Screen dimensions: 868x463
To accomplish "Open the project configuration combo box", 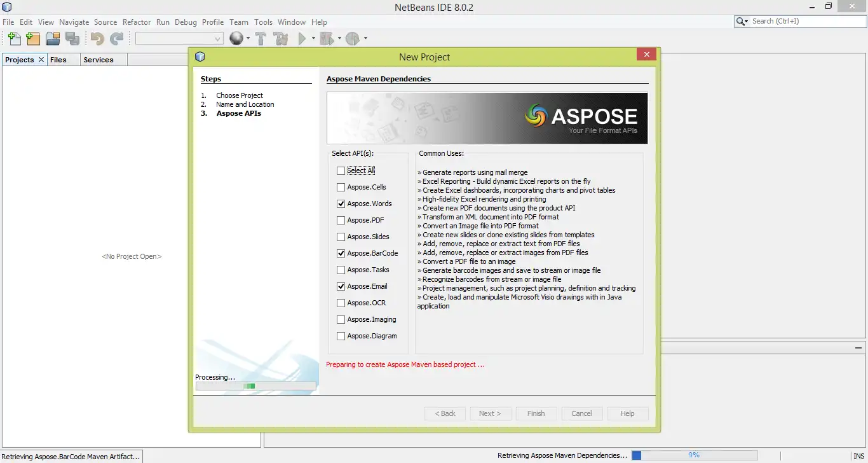I will click(179, 39).
